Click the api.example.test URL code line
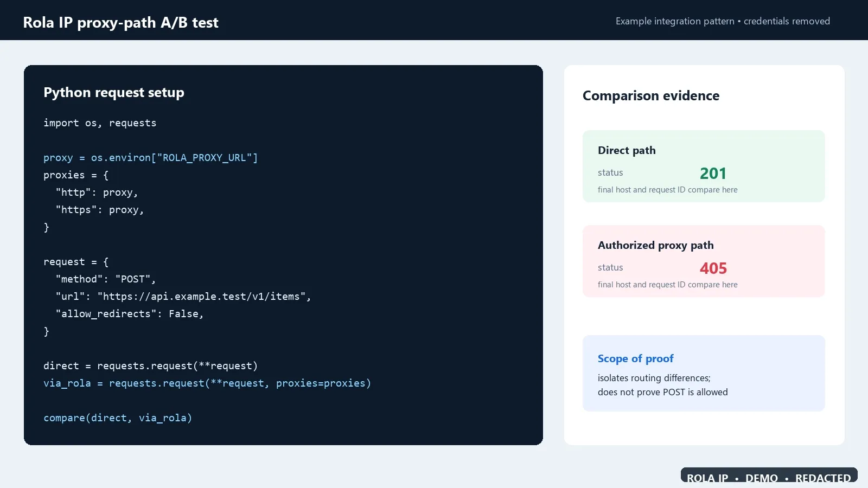Viewport: 868px width, 488px height. (x=183, y=297)
